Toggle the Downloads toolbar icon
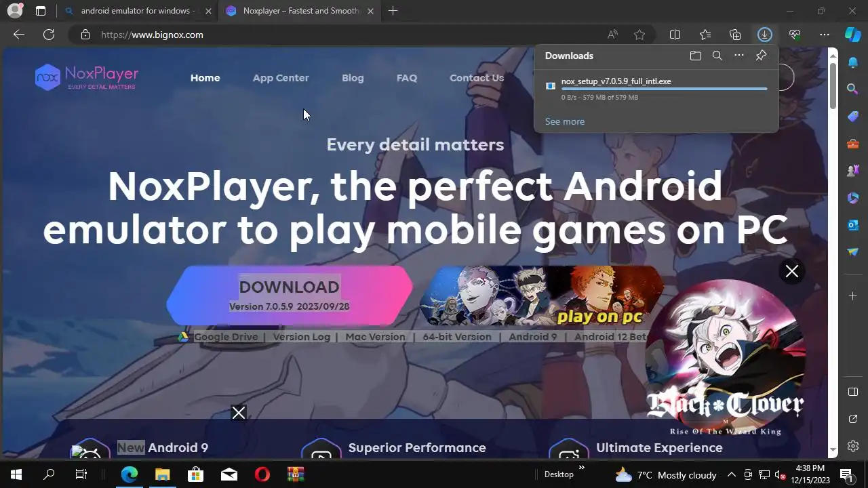This screenshot has height=488, width=868. tap(765, 35)
